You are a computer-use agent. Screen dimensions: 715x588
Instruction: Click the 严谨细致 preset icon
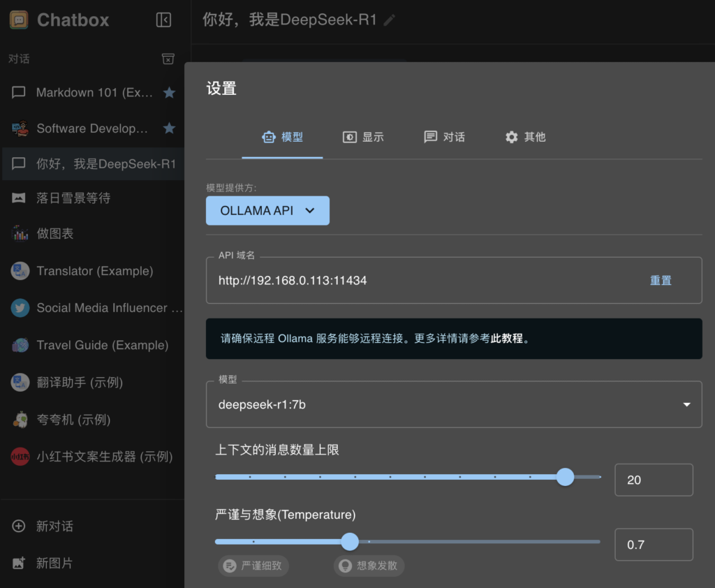[230, 566]
